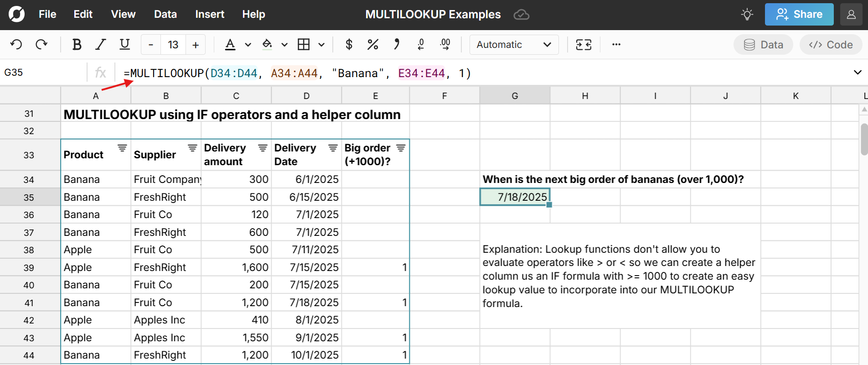Click the Product column filter icon
Screen dimensions: 868x365
[x=122, y=148]
